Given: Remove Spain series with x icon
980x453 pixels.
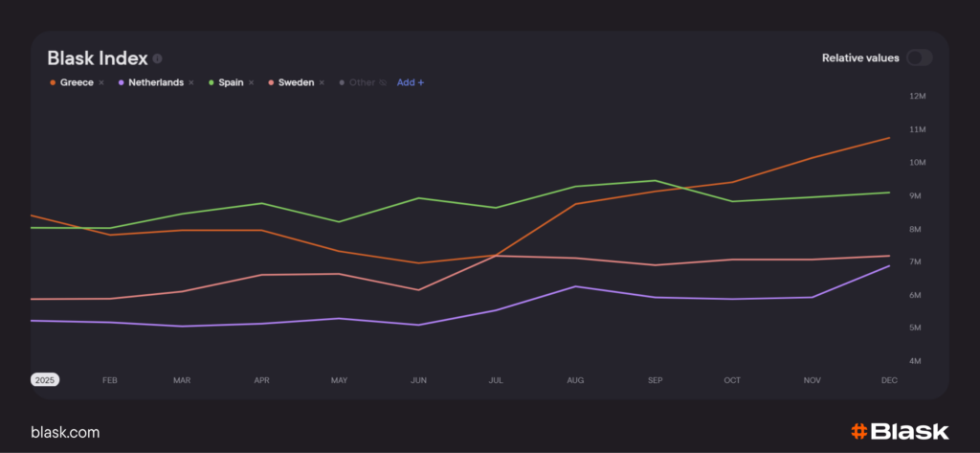Looking at the screenshot, I should [251, 83].
